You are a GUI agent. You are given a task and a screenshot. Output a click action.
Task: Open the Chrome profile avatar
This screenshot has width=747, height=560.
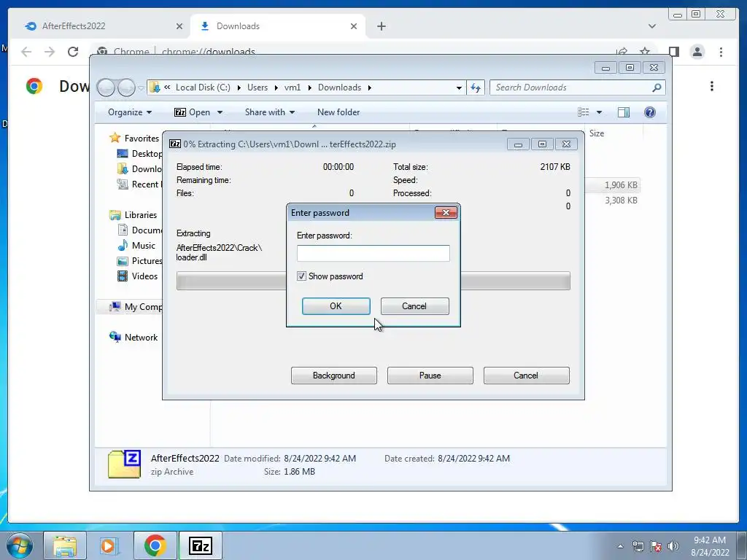click(697, 52)
